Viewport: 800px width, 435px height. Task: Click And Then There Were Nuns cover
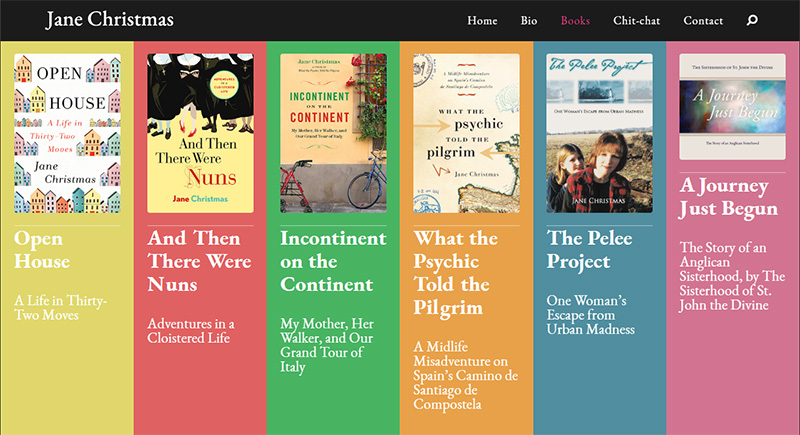click(200, 133)
